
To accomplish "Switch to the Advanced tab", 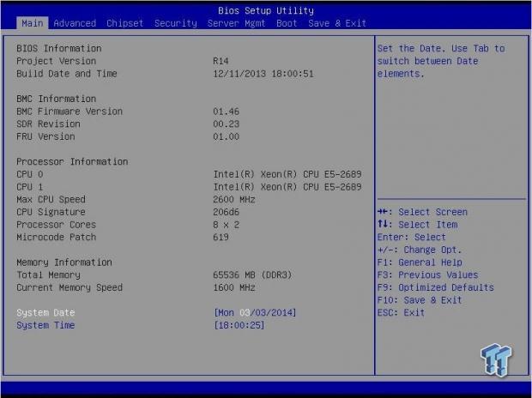I will 75,23.
